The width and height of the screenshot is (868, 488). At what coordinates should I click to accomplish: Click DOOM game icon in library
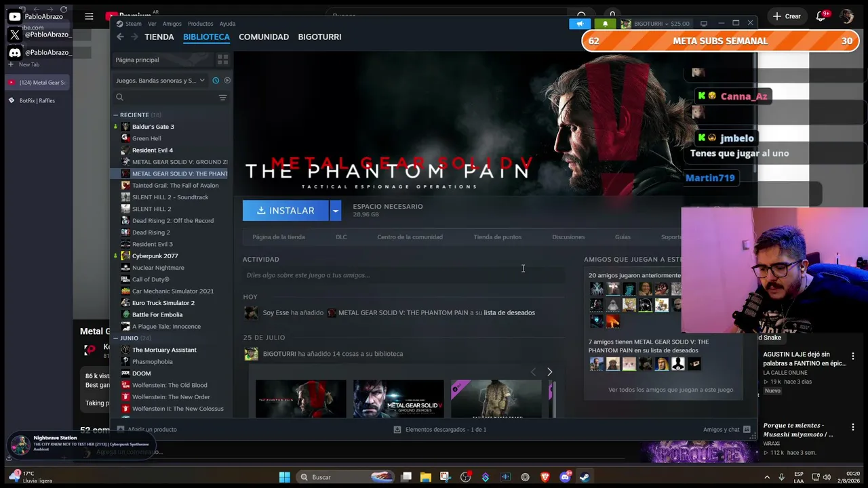(x=125, y=373)
